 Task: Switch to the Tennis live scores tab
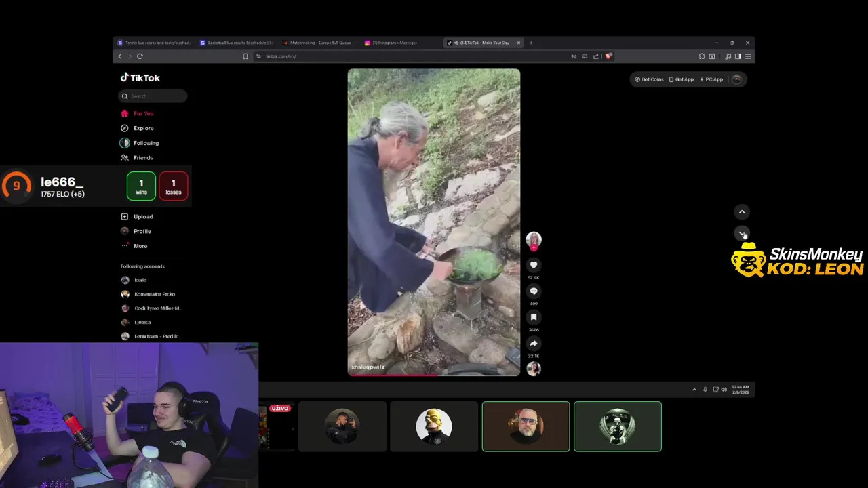click(153, 43)
